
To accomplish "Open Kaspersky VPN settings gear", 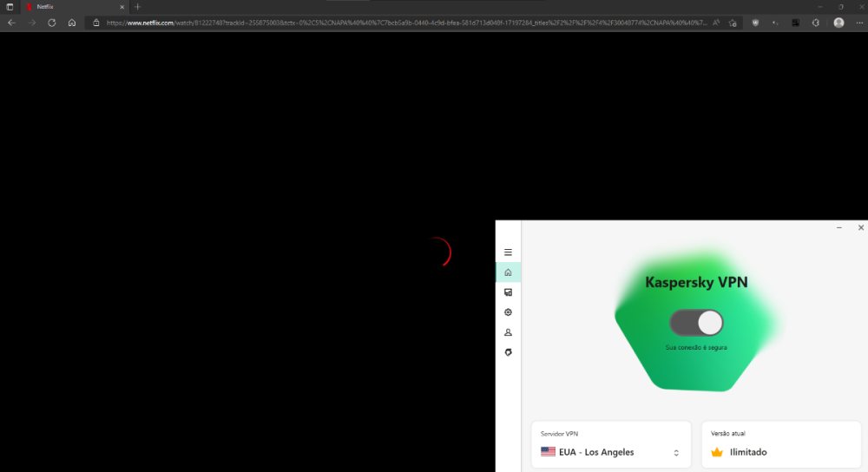I will (508, 312).
